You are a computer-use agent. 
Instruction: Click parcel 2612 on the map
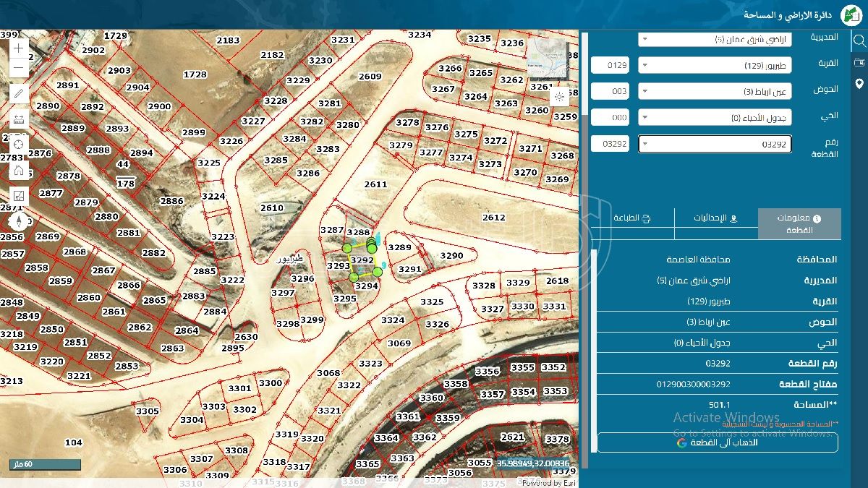493,217
